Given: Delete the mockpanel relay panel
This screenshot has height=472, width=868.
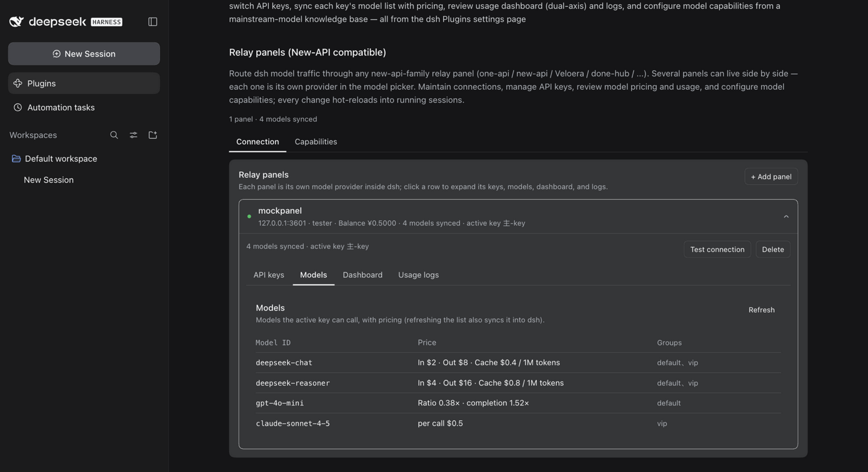Looking at the screenshot, I should (773, 250).
